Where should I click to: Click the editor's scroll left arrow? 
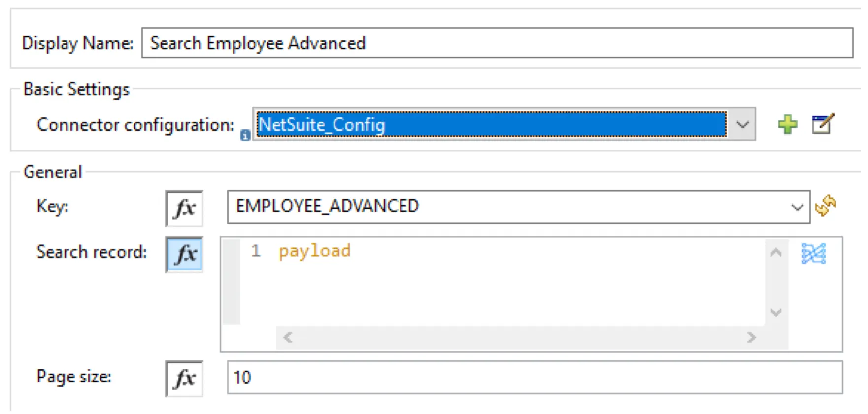click(x=288, y=338)
